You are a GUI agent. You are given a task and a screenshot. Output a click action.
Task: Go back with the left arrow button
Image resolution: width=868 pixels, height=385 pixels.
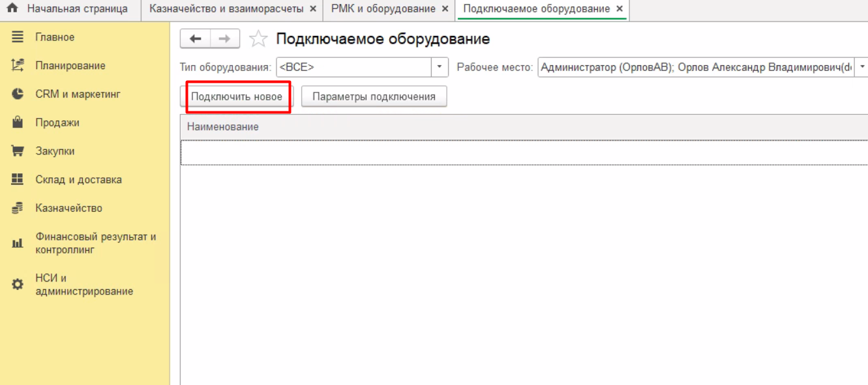[x=195, y=39]
